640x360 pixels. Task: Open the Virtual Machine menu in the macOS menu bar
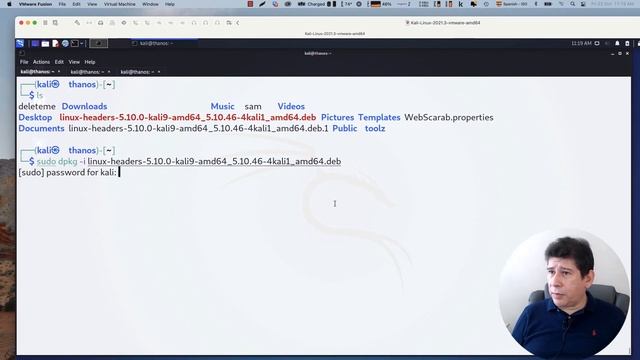[120, 4]
